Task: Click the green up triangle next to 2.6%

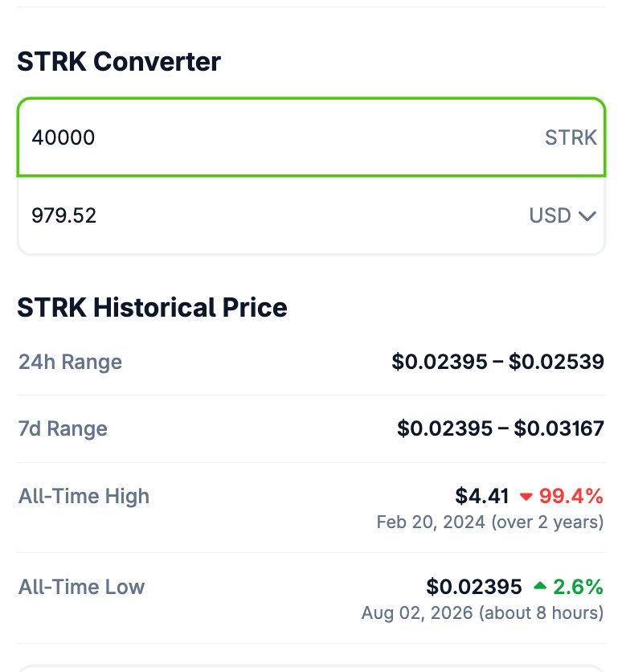Action: (x=540, y=585)
